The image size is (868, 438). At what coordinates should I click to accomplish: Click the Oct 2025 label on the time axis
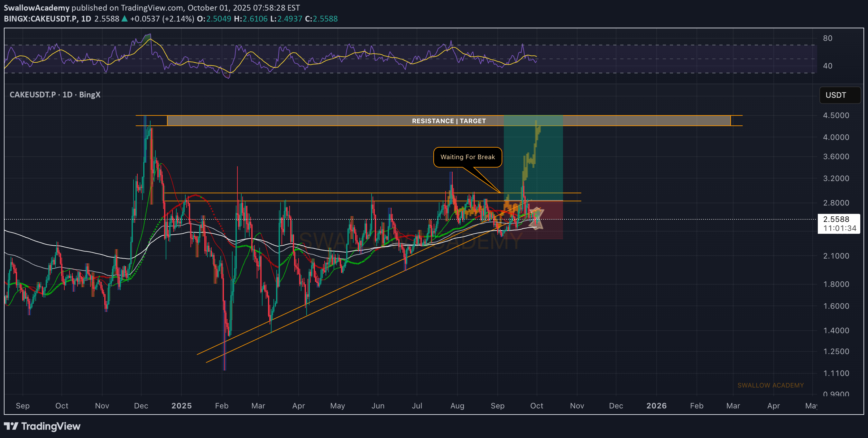(536, 406)
